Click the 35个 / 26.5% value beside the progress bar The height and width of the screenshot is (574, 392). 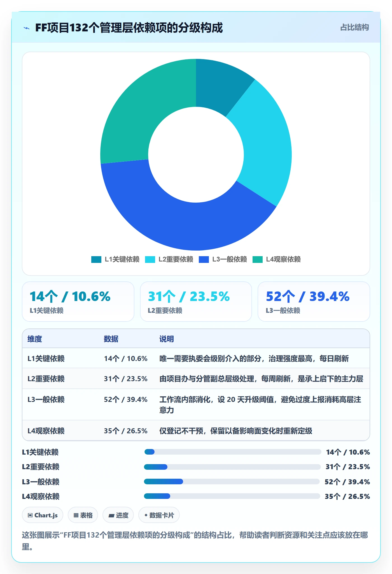(347, 496)
